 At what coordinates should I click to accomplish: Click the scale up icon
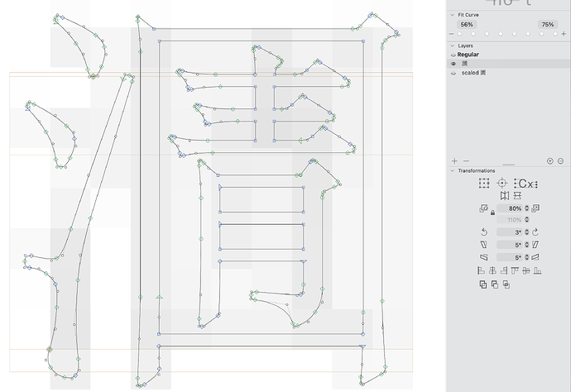click(x=535, y=208)
